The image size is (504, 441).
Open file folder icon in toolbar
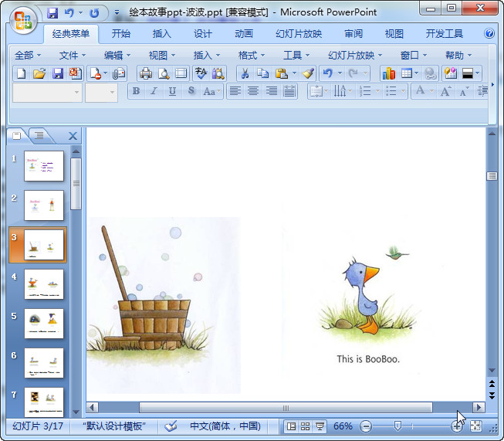point(39,73)
